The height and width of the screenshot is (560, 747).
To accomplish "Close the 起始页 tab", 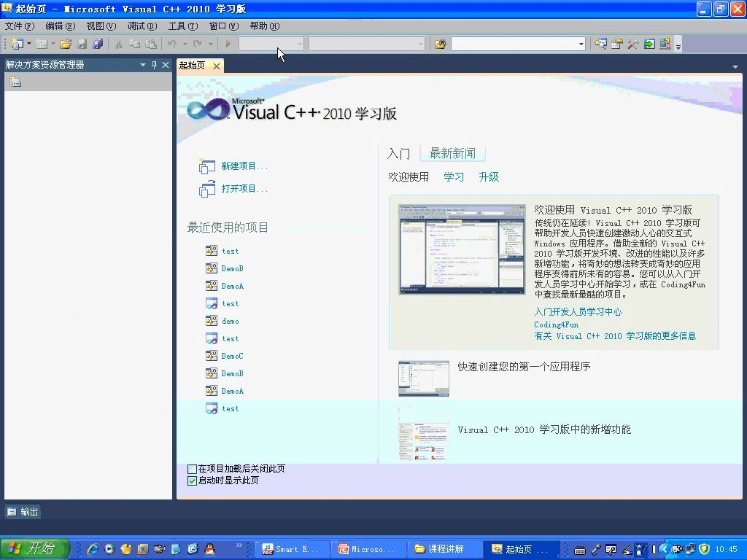I will [216, 66].
